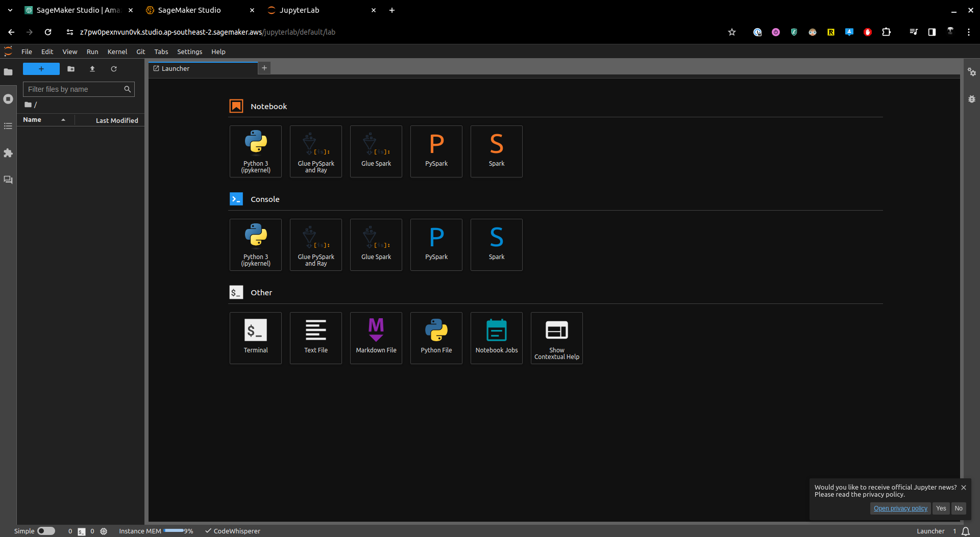Create a new Markdown File
The image size is (980, 537).
tap(376, 338)
